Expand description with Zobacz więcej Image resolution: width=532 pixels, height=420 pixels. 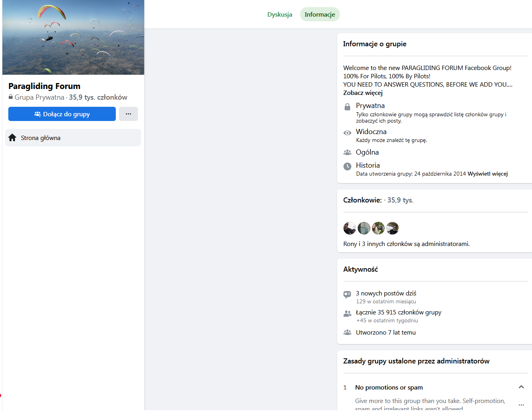point(363,93)
